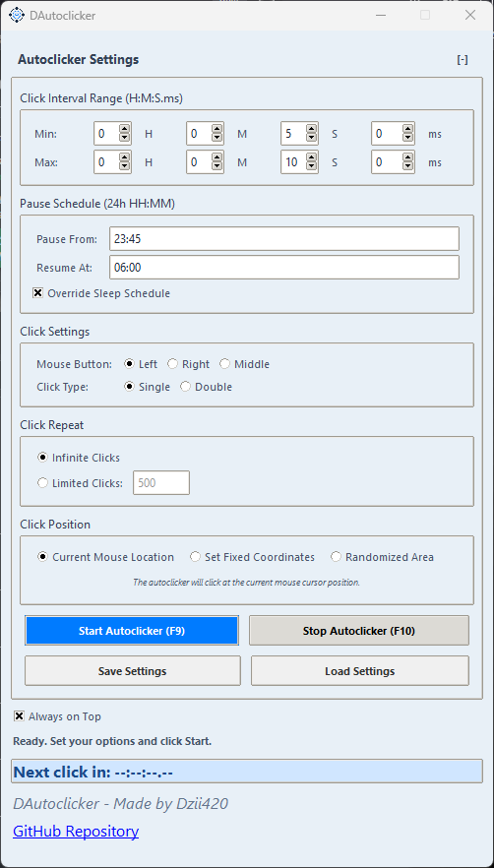Click the 'Ready. Set your options' status text
Screen dimensions: 494x868
point(112,741)
